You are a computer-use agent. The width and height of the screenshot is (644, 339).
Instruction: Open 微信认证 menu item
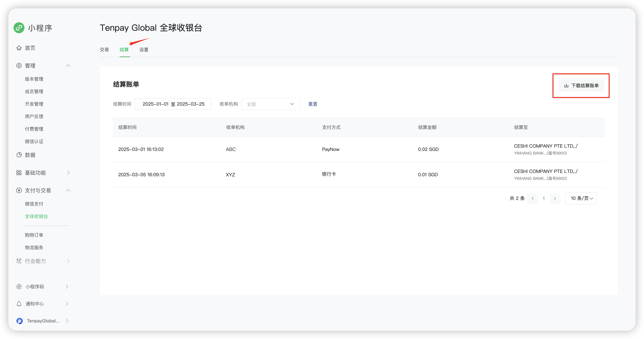click(34, 142)
